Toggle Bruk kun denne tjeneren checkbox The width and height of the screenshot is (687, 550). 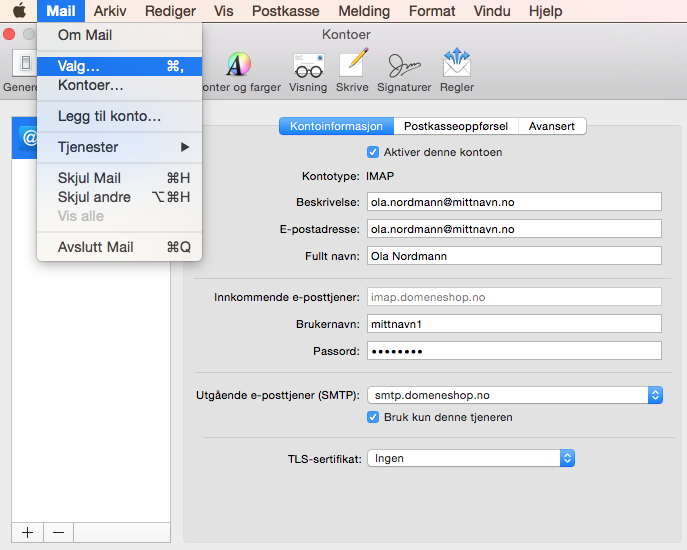coord(373,417)
